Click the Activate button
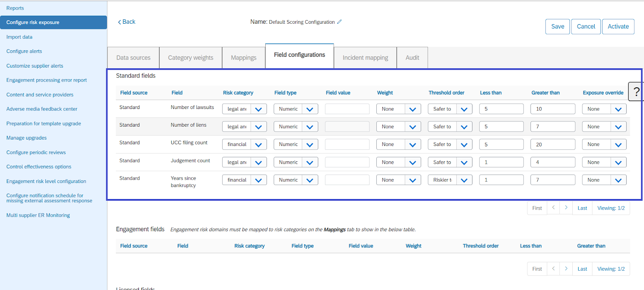Image resolution: width=644 pixels, height=290 pixels. click(618, 27)
